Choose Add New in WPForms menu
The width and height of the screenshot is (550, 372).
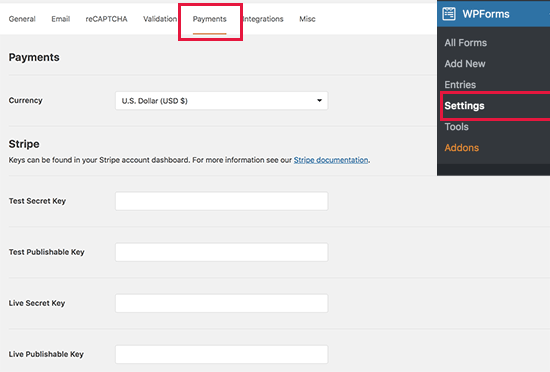tap(465, 64)
